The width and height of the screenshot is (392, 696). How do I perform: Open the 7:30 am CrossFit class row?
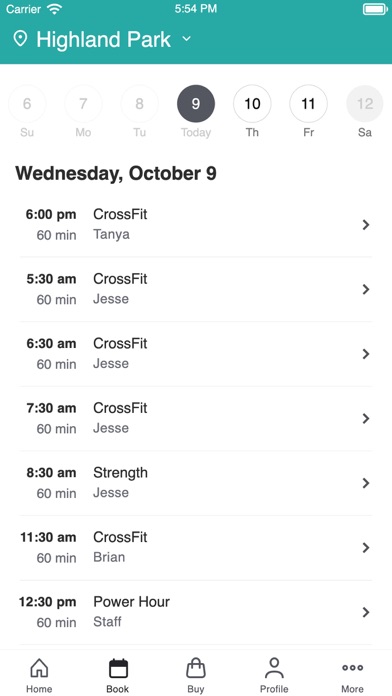(196, 419)
